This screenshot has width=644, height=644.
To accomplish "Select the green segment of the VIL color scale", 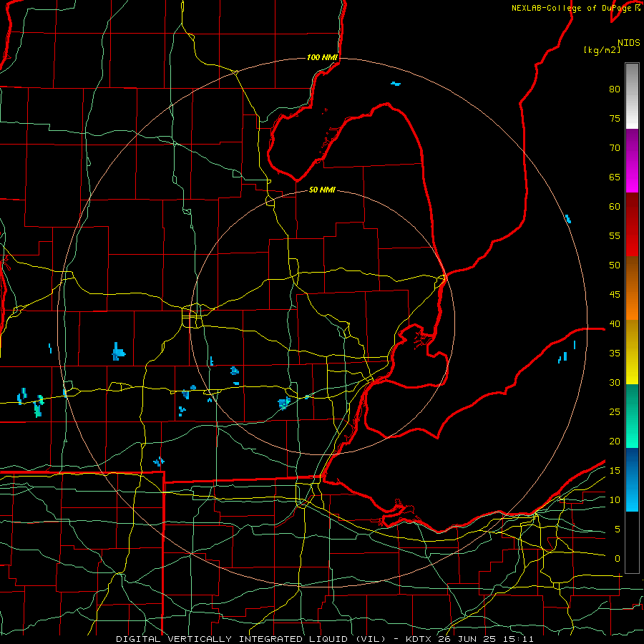I will coord(632,416).
